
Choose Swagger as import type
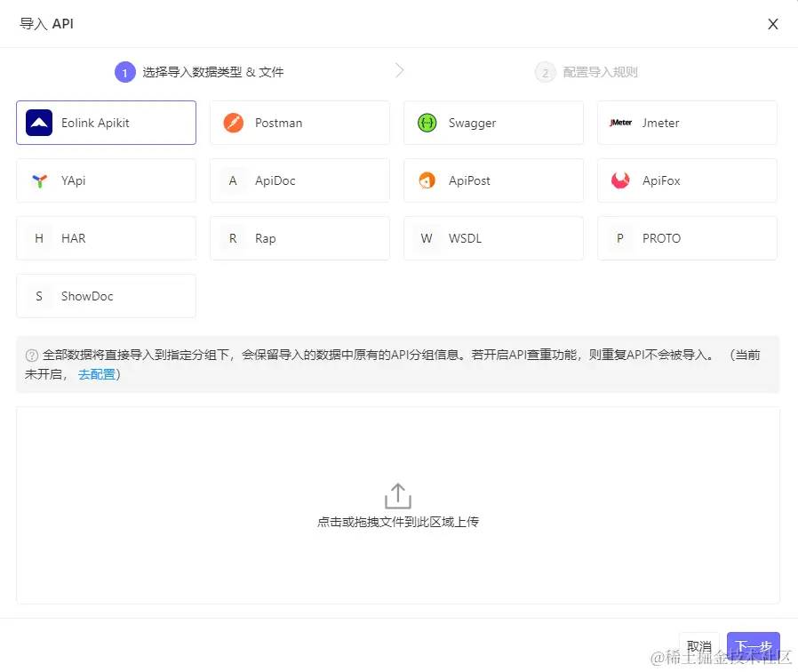pyautogui.click(x=494, y=123)
